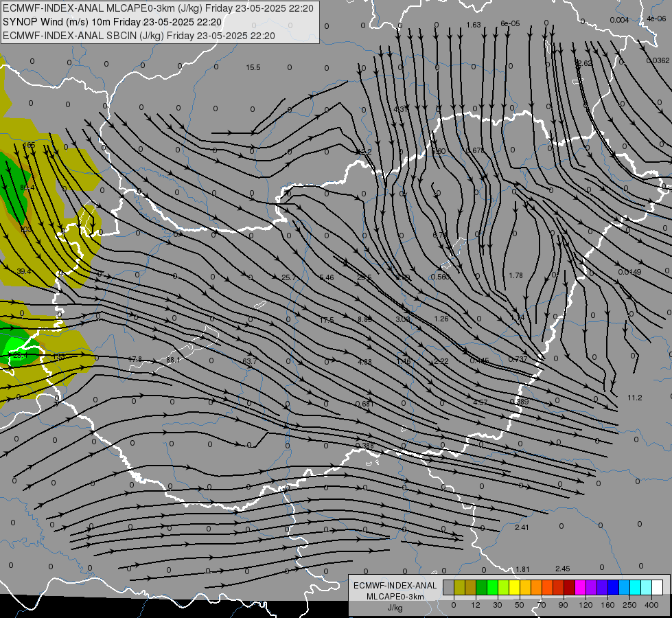Click the map value 17.5

pos(327,320)
